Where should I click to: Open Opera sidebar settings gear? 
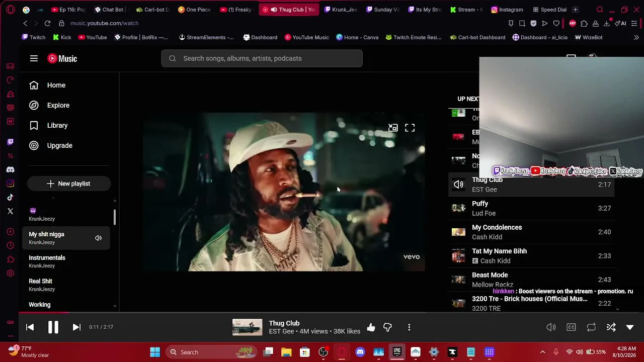click(10, 273)
